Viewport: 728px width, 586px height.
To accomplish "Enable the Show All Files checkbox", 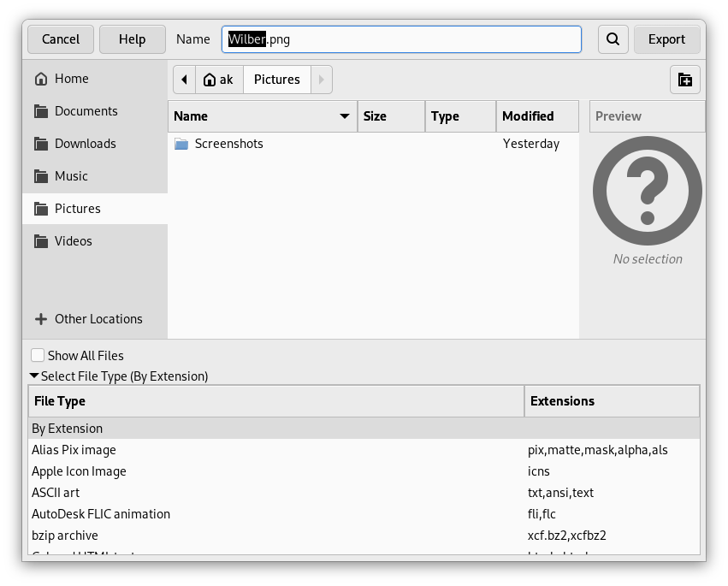I will click(38, 355).
